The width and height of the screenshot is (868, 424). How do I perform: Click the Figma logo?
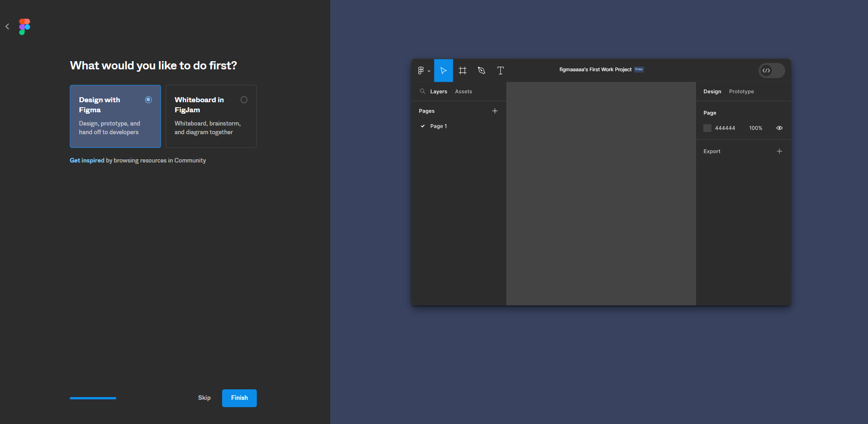pos(25,27)
